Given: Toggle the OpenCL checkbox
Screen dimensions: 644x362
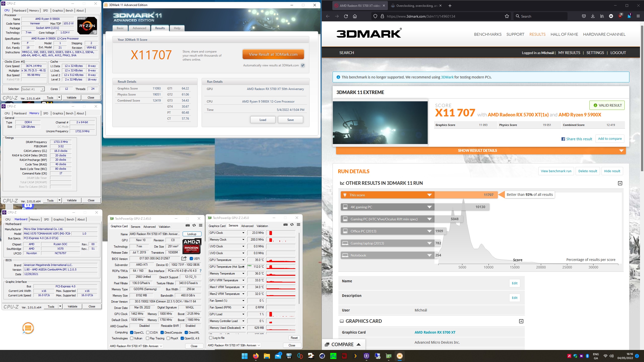Looking at the screenshot, I should click(x=132, y=333).
